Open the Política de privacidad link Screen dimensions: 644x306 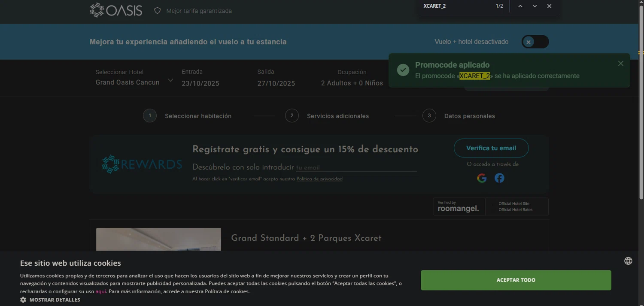click(x=319, y=179)
